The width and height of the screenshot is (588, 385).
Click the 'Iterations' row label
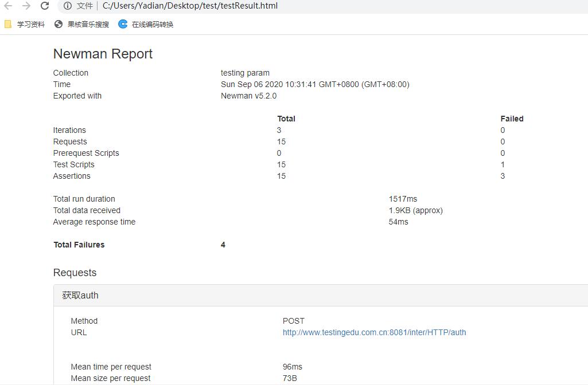[69, 130]
